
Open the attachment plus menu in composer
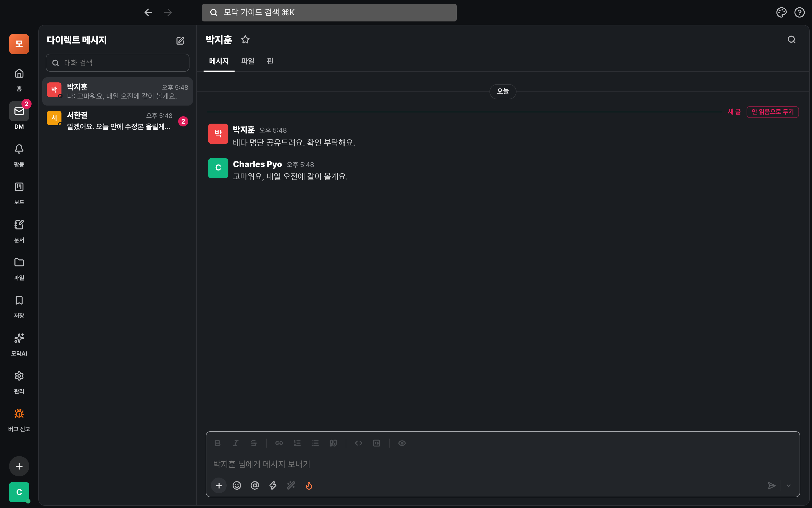tap(219, 485)
